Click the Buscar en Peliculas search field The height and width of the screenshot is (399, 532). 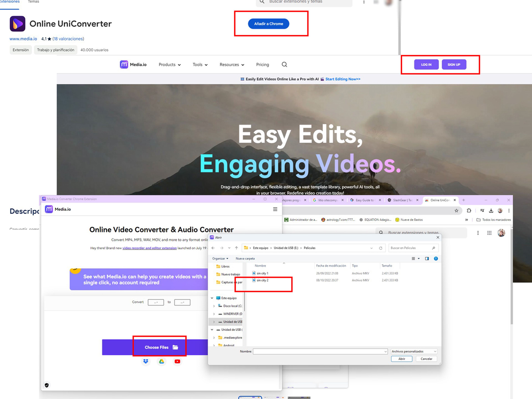tap(413, 248)
